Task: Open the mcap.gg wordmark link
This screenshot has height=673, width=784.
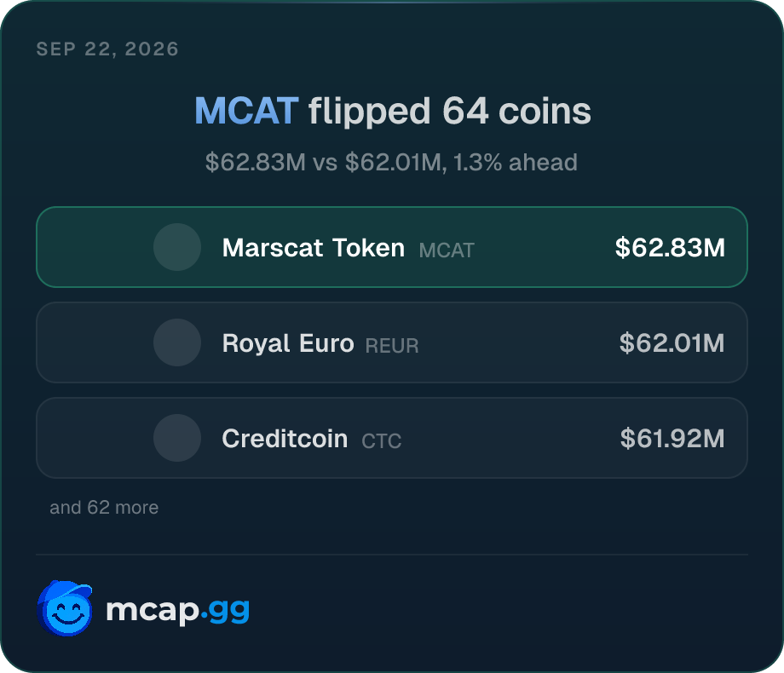Action: (177, 611)
